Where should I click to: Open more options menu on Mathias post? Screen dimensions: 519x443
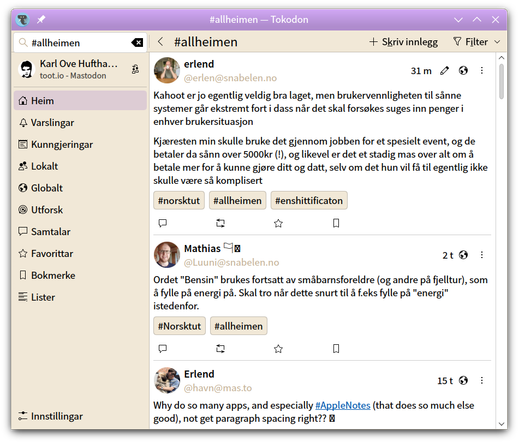click(482, 255)
